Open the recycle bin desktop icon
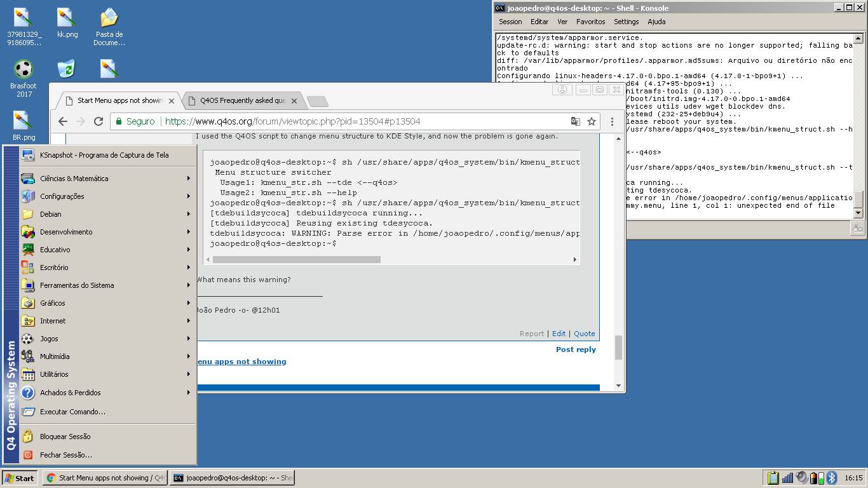868x488 pixels. click(x=66, y=68)
